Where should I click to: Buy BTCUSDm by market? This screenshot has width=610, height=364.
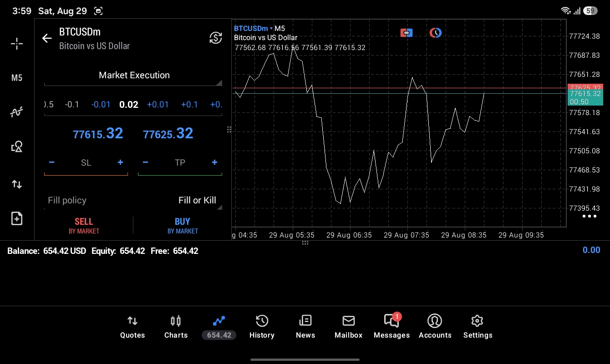click(x=183, y=225)
